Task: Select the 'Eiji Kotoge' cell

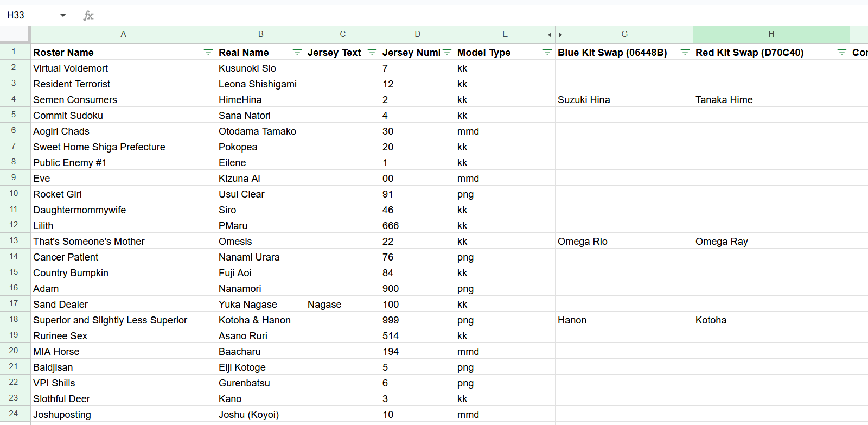Action: 261,367
